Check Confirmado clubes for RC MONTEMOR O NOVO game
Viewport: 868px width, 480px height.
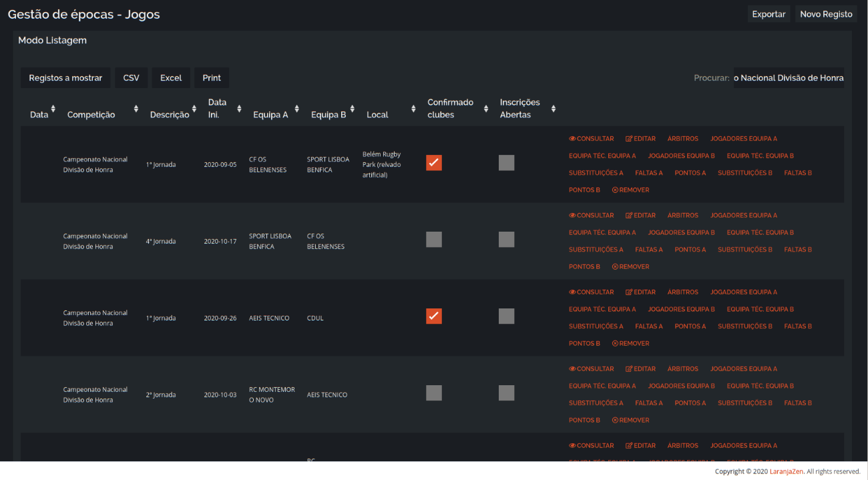click(434, 393)
